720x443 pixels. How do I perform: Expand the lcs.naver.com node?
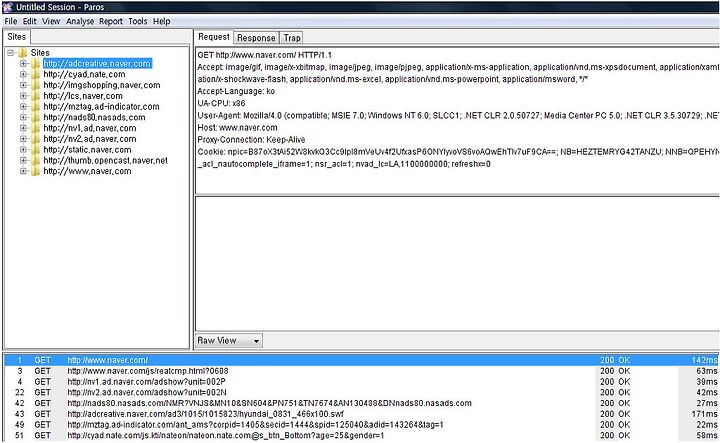[x=23, y=96]
